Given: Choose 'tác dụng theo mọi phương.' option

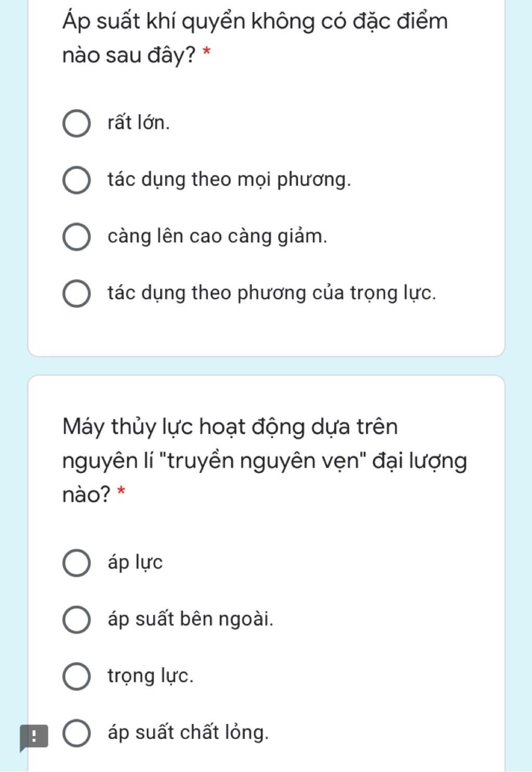Looking at the screenshot, I should [77, 180].
